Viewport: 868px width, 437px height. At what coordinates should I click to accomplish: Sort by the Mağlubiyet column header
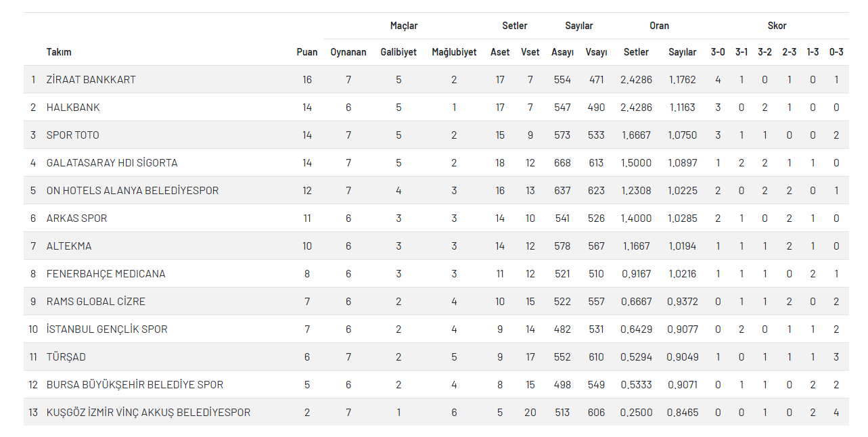(454, 52)
